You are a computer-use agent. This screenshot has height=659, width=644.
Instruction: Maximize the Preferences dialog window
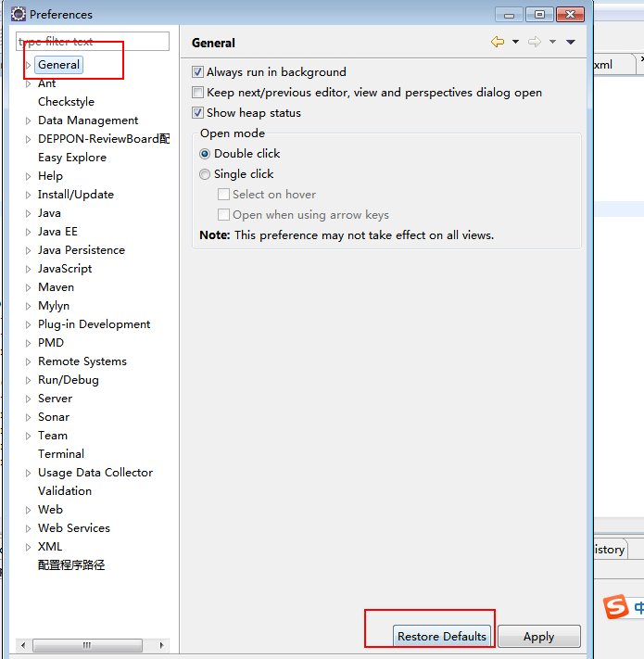(540, 14)
